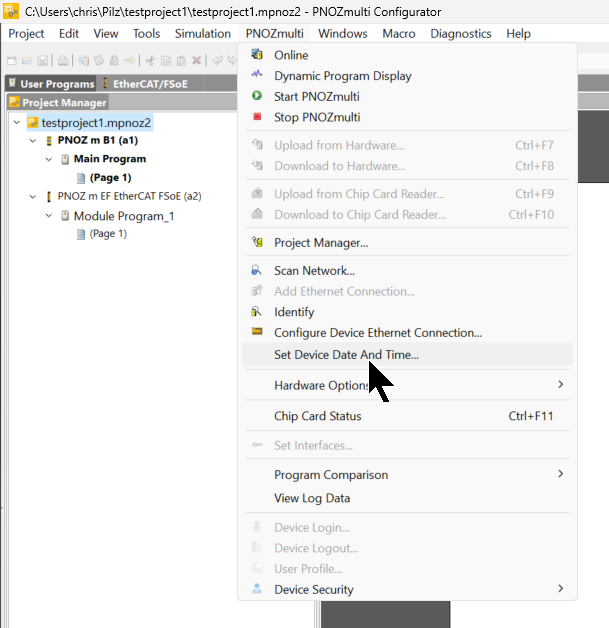Click the Open Project folder icon
609x628 pixels.
click(27, 60)
